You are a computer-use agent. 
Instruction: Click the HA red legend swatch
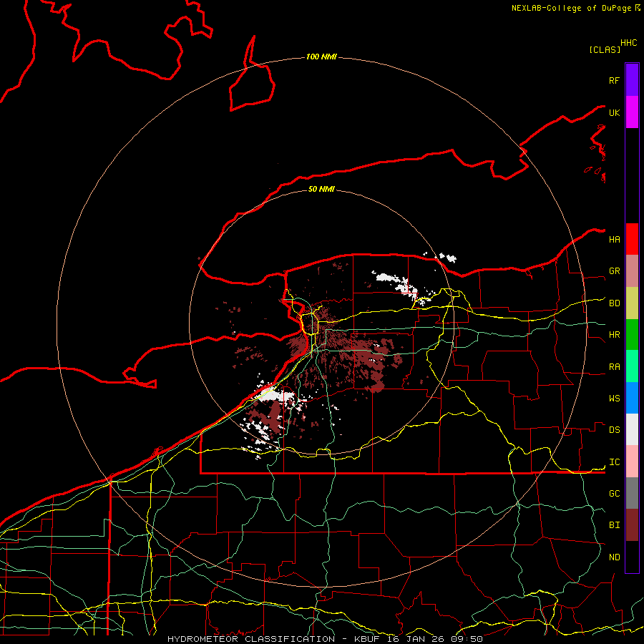tap(632, 239)
